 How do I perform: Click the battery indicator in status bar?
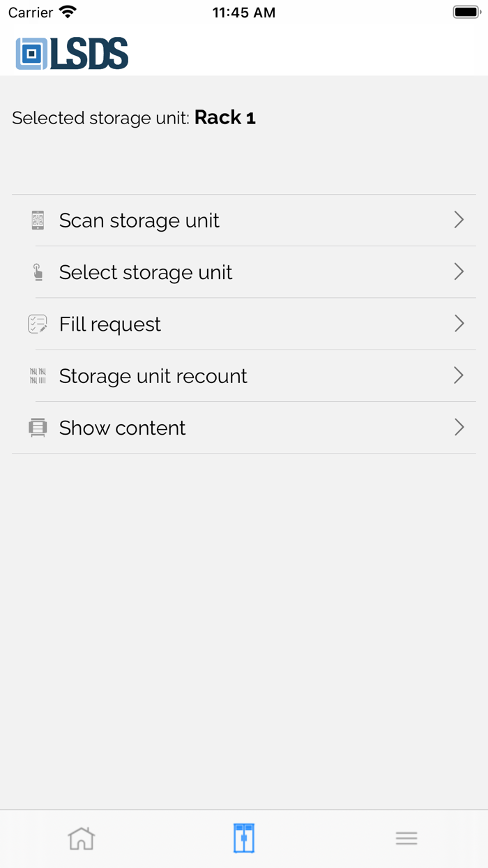click(465, 11)
